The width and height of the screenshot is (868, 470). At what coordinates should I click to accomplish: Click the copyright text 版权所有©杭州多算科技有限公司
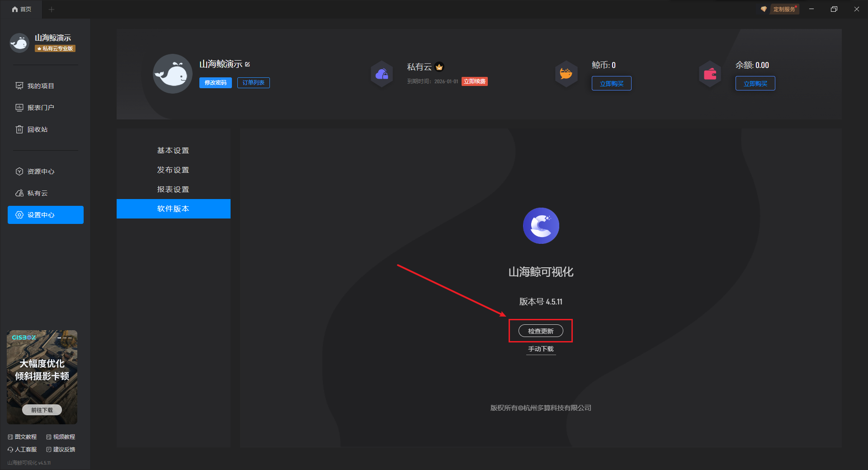pos(541,408)
